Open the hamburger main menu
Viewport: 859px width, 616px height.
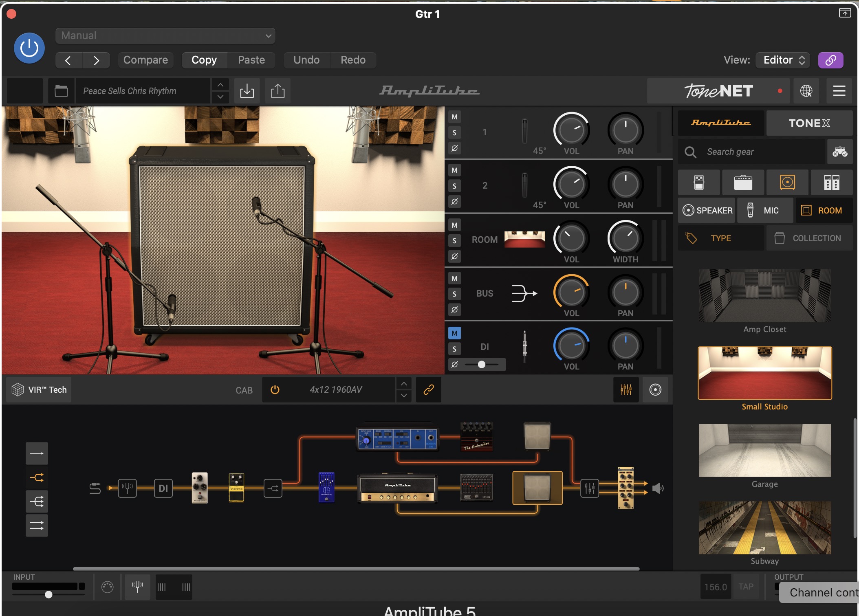pos(839,91)
